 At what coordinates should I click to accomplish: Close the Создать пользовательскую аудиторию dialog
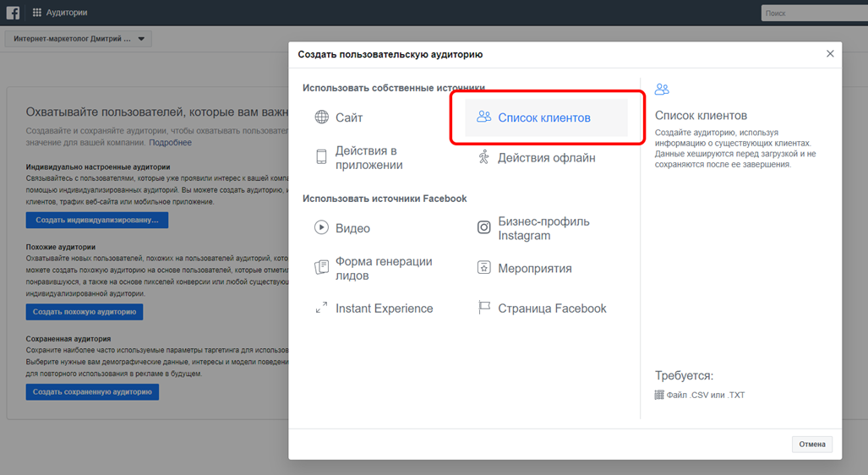(x=830, y=54)
